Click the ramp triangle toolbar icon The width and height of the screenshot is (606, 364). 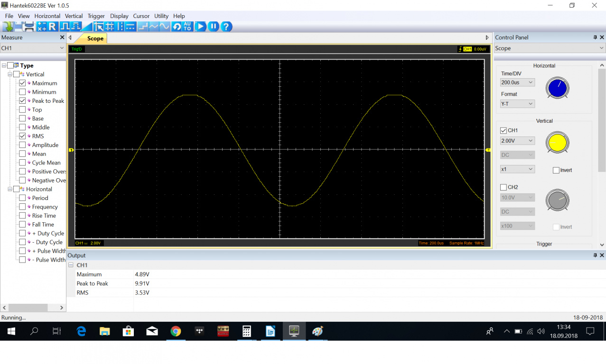point(87,27)
